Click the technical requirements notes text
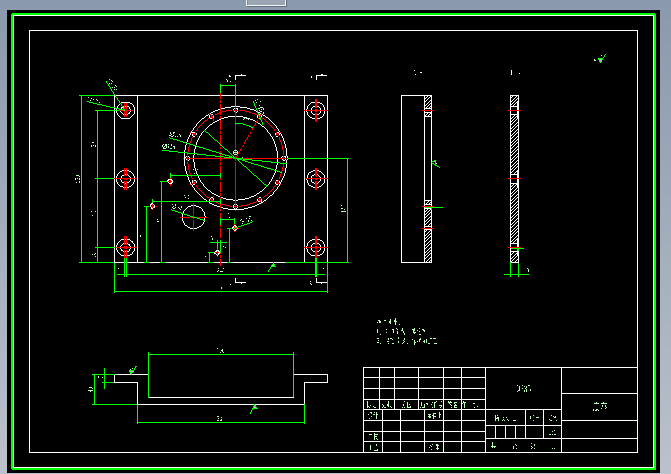The height and width of the screenshot is (474, 671). 407,332
